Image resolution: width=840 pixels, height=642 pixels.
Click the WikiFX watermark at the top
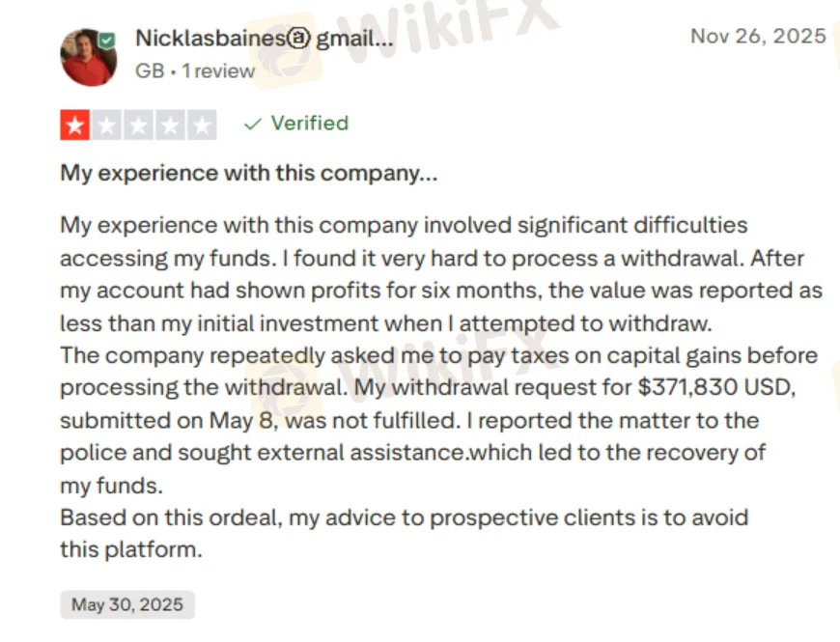[x=463, y=19]
